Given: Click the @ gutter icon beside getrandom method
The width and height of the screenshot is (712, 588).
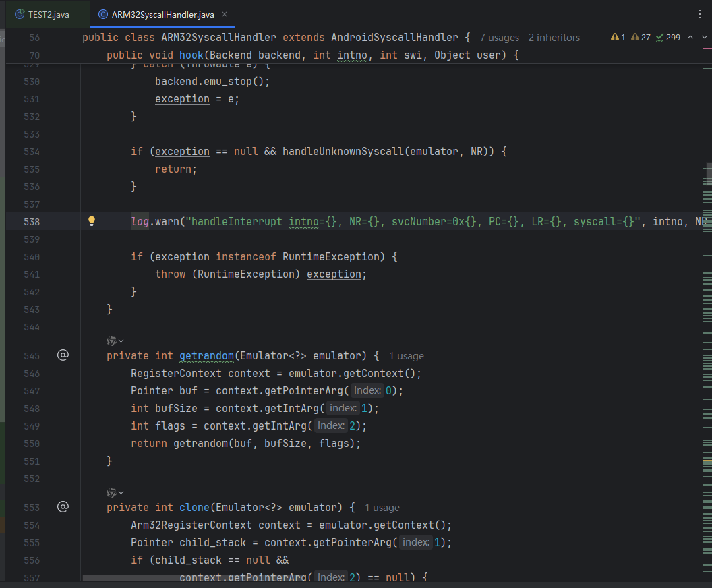Looking at the screenshot, I should click(63, 355).
